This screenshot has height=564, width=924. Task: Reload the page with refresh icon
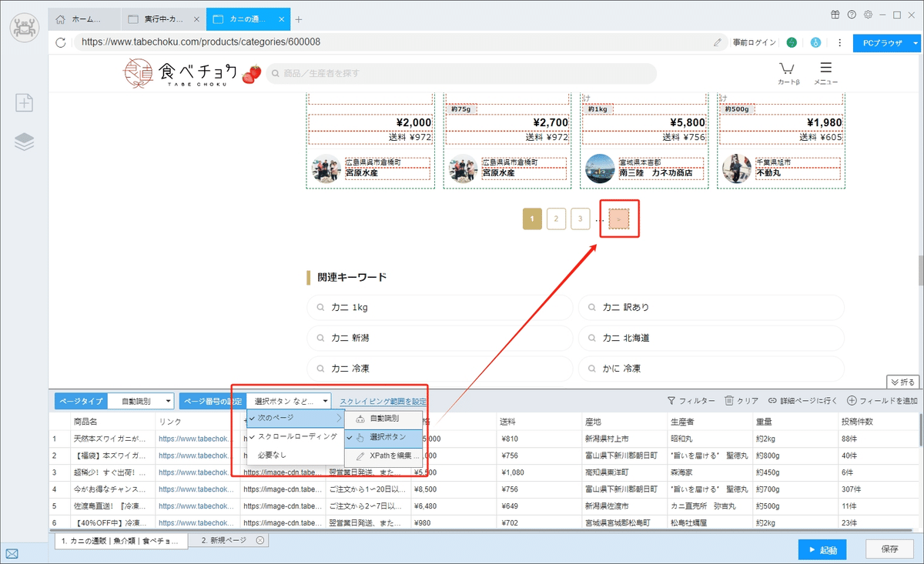[61, 42]
